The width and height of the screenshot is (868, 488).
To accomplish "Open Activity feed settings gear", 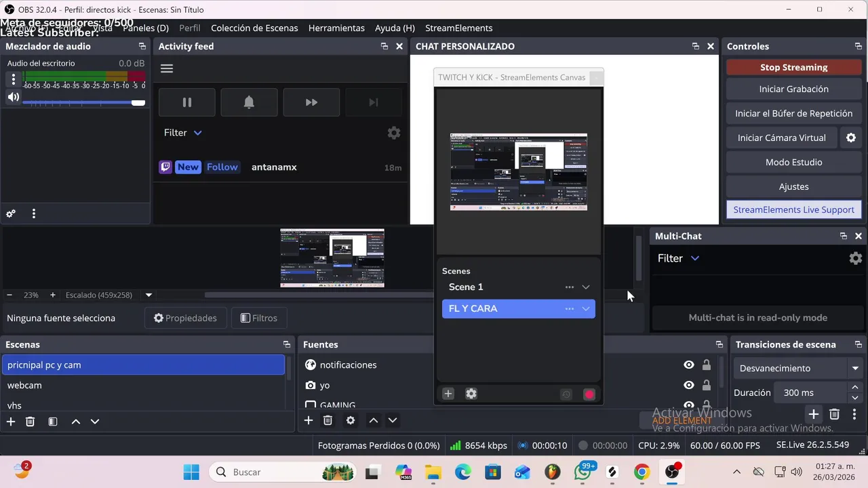I will [394, 133].
